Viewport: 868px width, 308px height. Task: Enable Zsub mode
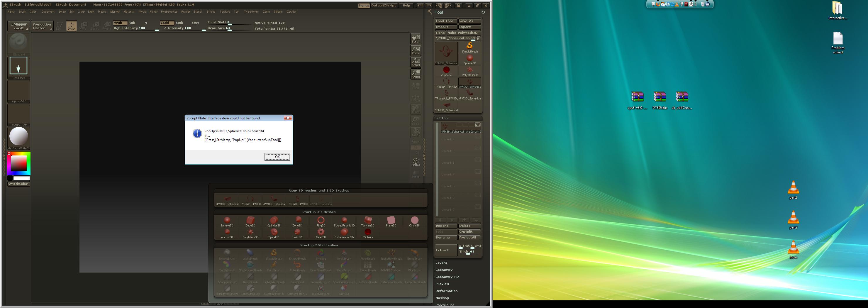(179, 23)
